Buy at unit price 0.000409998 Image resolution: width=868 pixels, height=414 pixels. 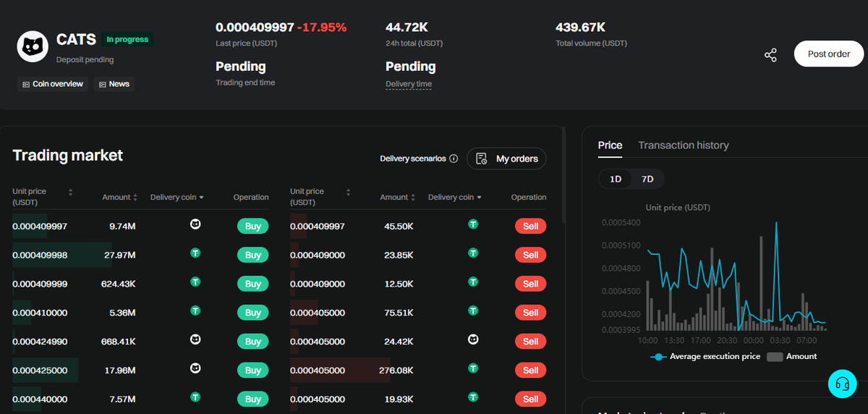pos(252,255)
